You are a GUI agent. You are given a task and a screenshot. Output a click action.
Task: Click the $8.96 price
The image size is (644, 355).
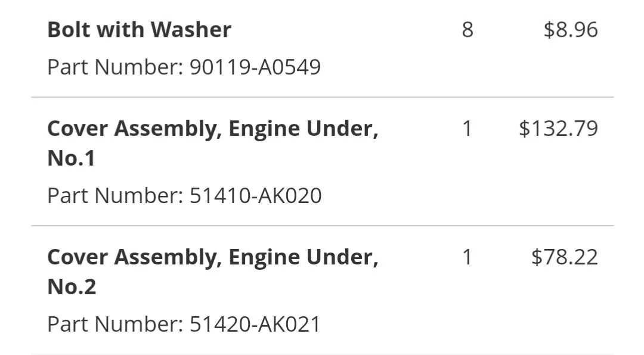click(x=571, y=30)
